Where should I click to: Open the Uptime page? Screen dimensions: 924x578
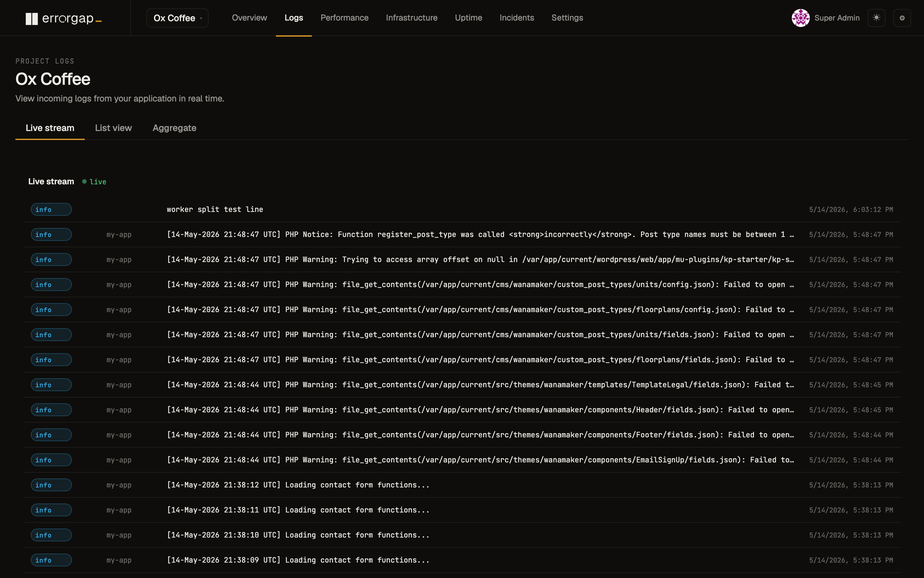pos(468,18)
